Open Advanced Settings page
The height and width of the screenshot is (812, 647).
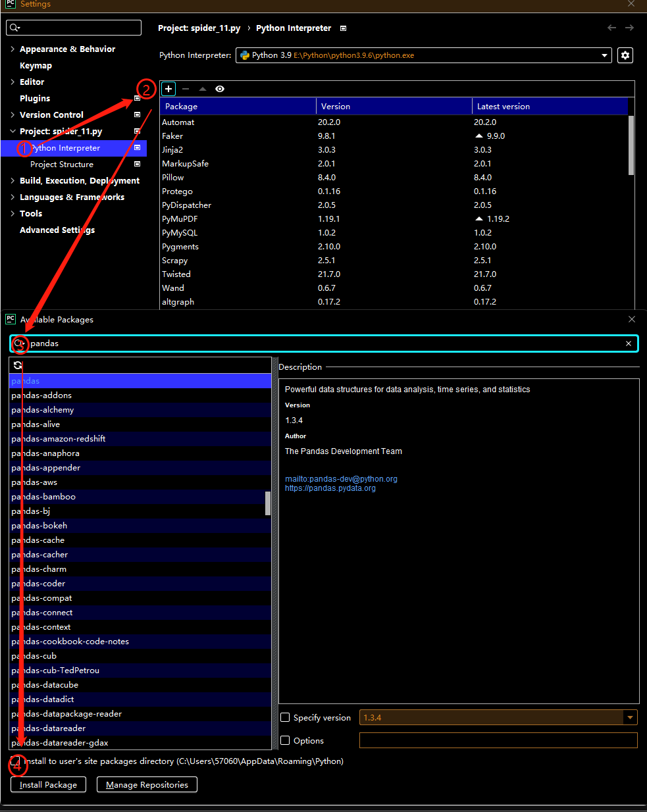pyautogui.click(x=57, y=230)
